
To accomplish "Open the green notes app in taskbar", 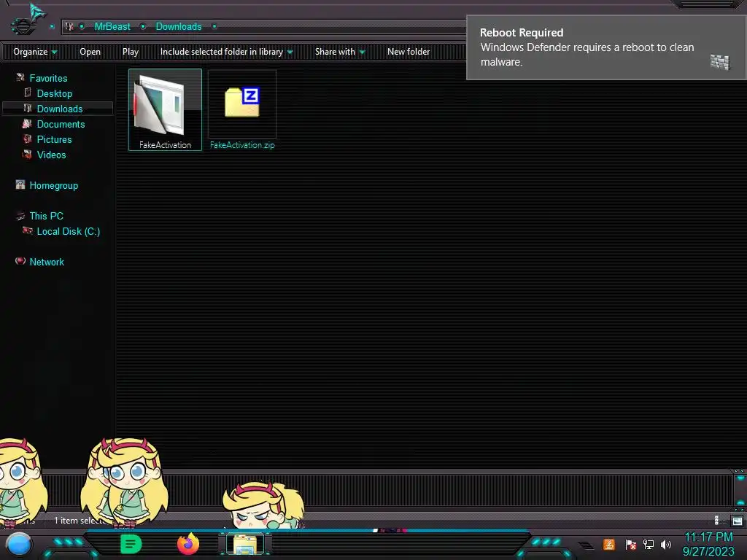I will point(131,544).
